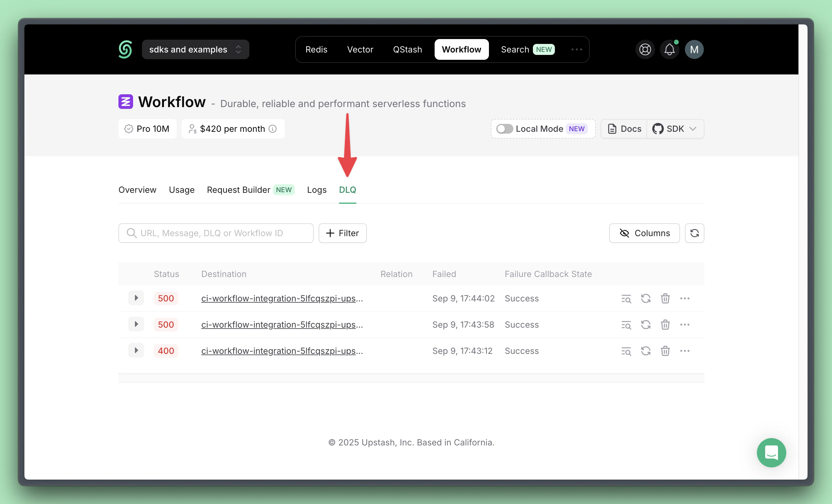Open the support lifebuoy icon

point(645,50)
